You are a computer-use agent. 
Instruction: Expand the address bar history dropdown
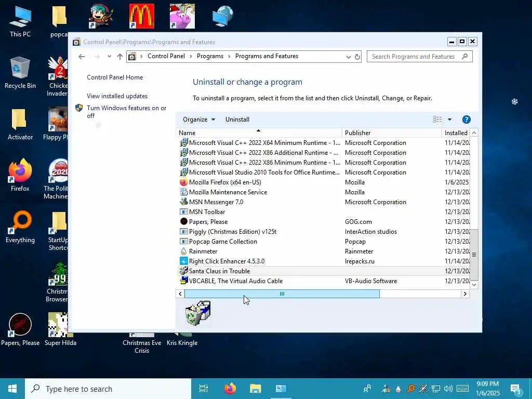(x=348, y=57)
